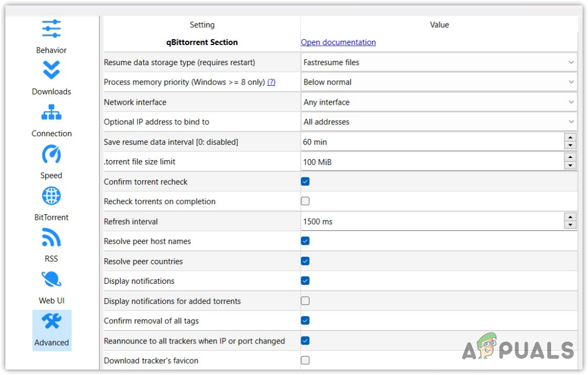Click the Open documentation link
The width and height of the screenshot is (588, 375).
[x=338, y=42]
